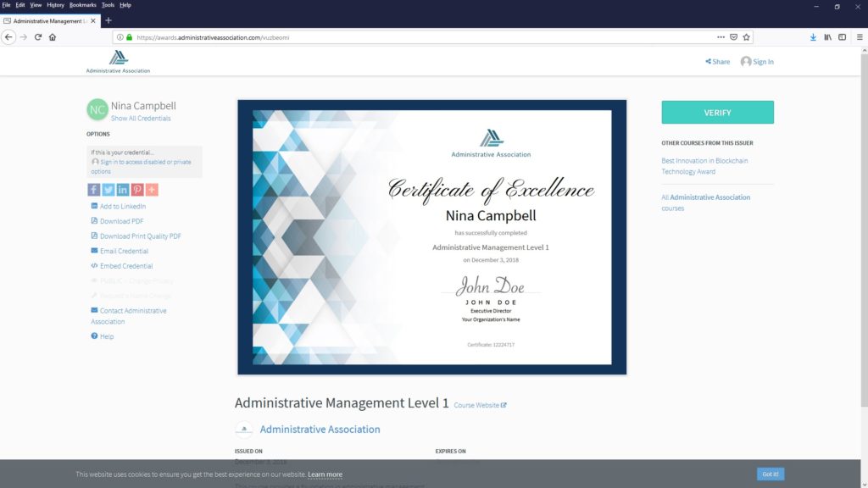Open the Help menu in menu bar
Screen dimensions: 868x488
(x=125, y=5)
